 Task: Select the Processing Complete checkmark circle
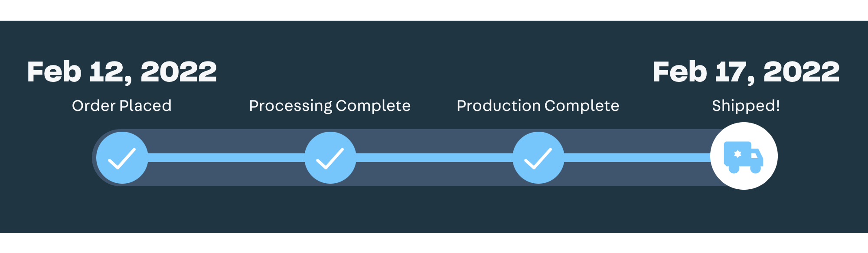[x=330, y=158]
